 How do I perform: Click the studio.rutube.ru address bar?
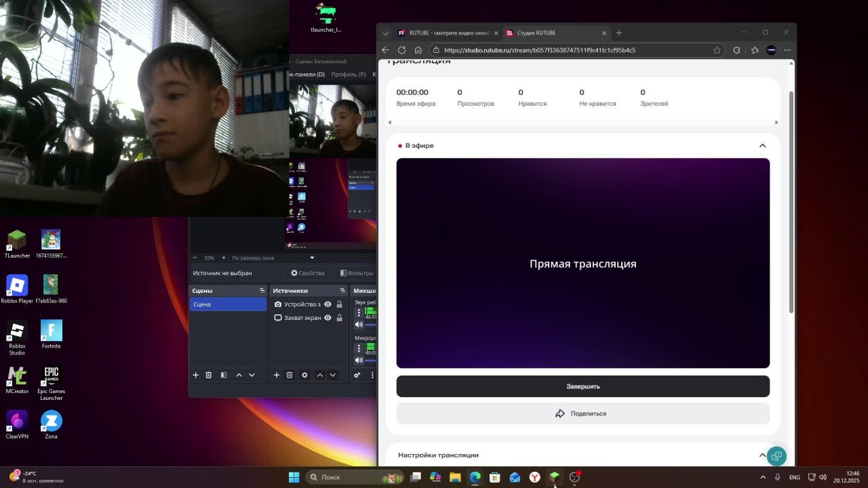coord(577,50)
